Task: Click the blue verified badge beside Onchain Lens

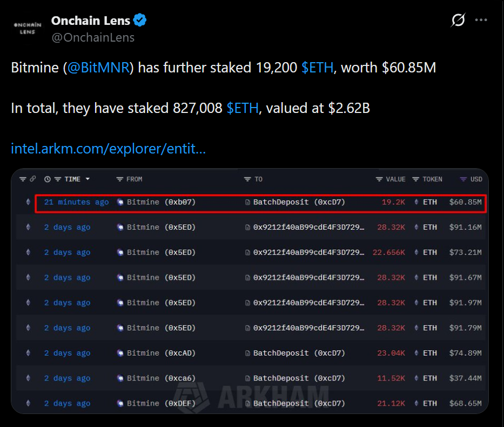Action: pos(140,20)
